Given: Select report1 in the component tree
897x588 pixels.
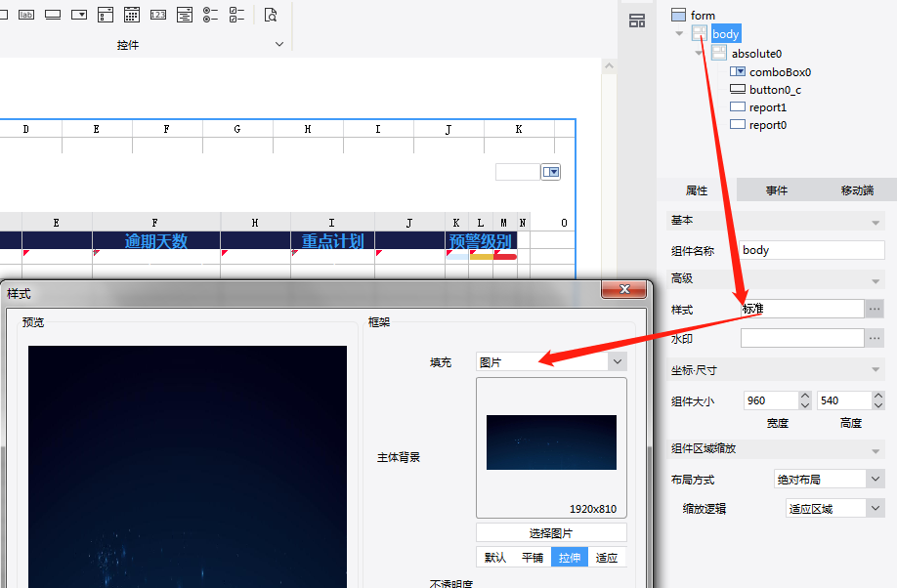Looking at the screenshot, I should point(768,107).
